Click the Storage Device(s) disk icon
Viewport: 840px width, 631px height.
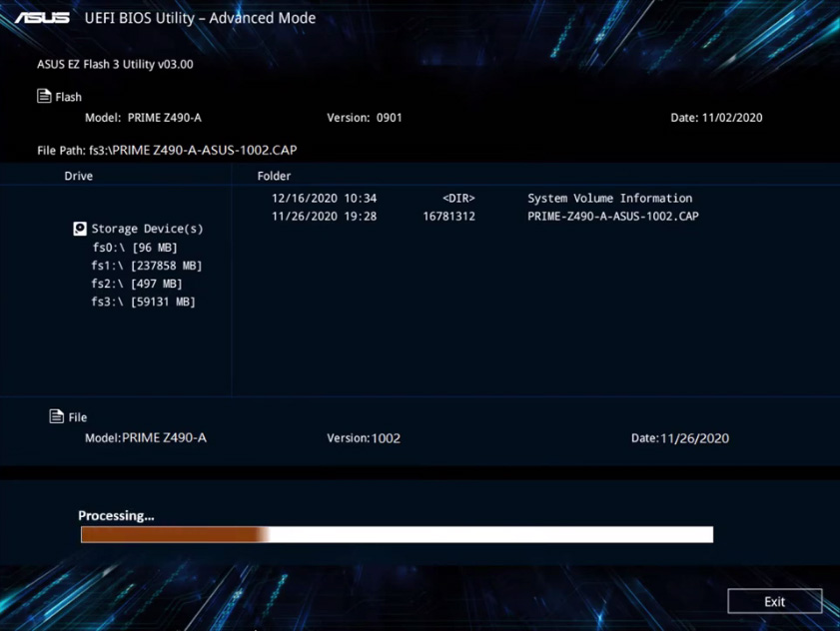click(80, 229)
